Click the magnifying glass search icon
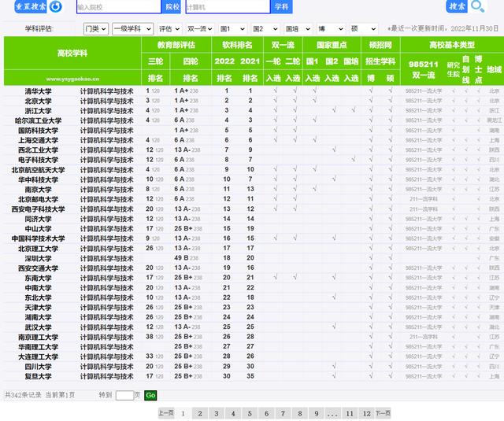 pos(477,6)
